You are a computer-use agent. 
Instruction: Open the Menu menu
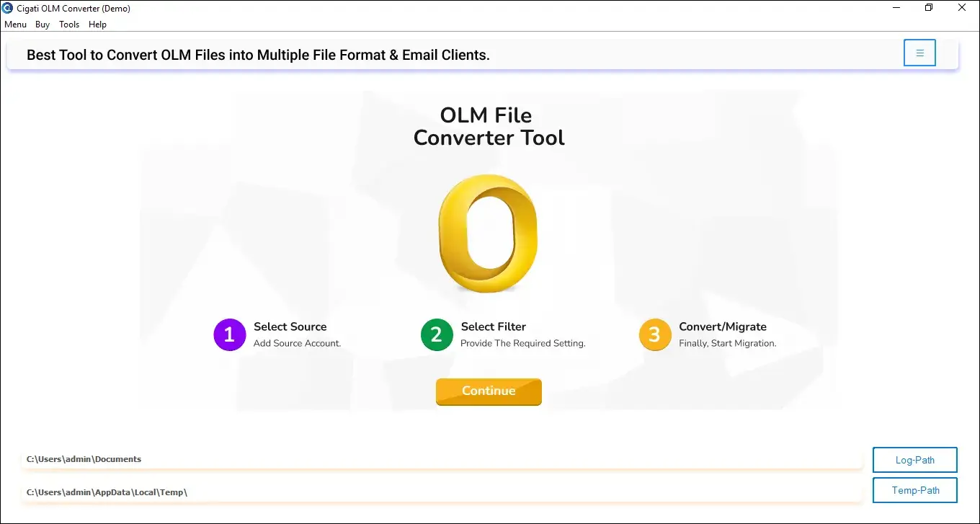(x=15, y=25)
